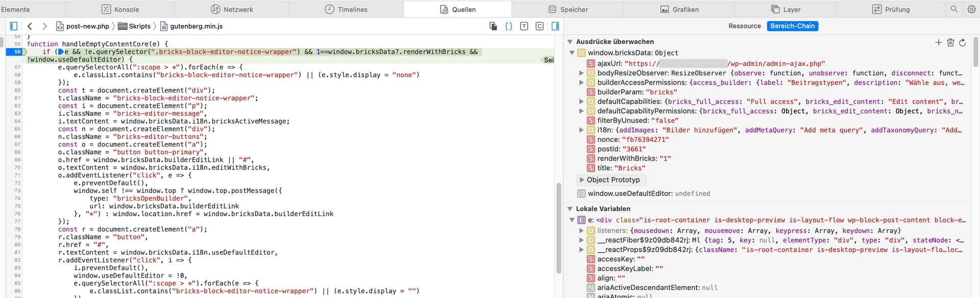Go forward to next source location
980x298 pixels.
44,26
